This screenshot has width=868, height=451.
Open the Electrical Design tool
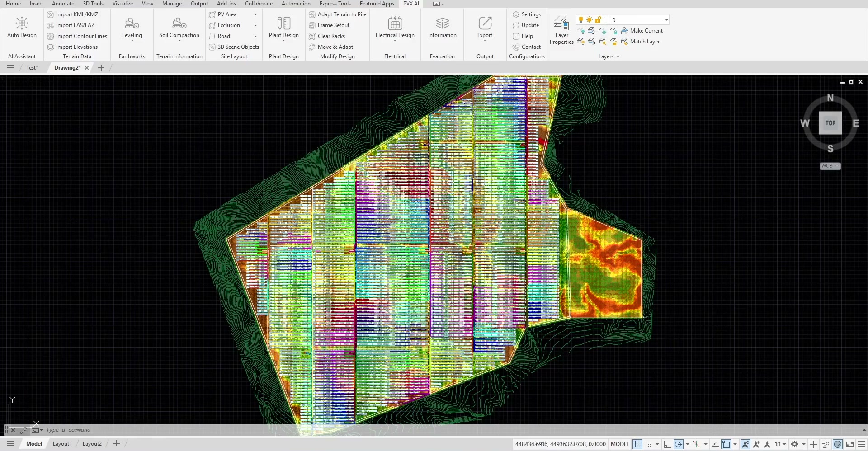pyautogui.click(x=395, y=29)
